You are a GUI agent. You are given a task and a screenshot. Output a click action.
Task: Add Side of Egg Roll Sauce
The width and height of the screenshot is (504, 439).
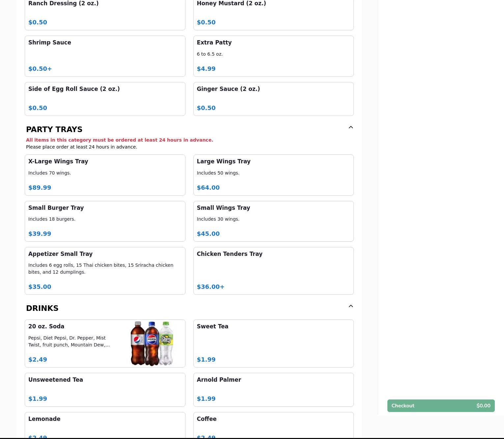[105, 99]
